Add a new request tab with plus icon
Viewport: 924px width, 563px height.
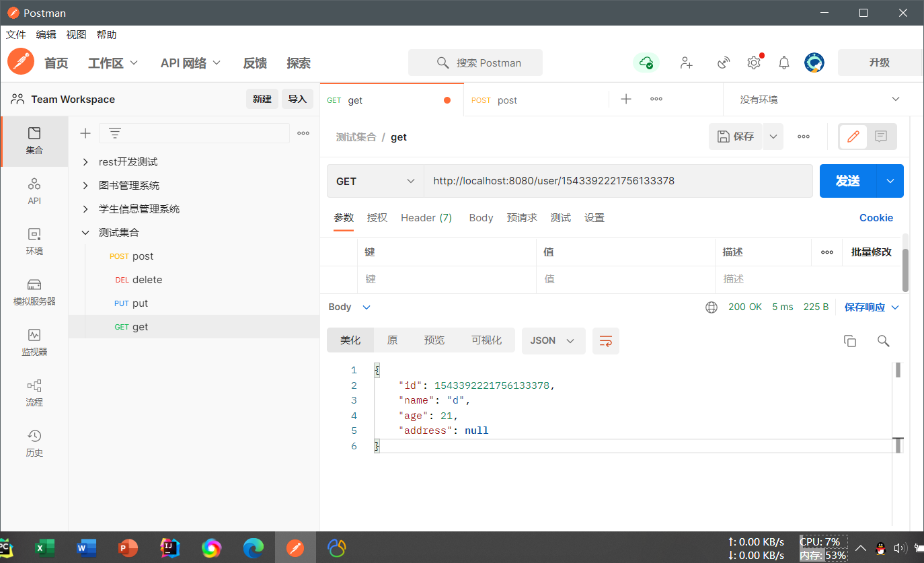(x=626, y=99)
